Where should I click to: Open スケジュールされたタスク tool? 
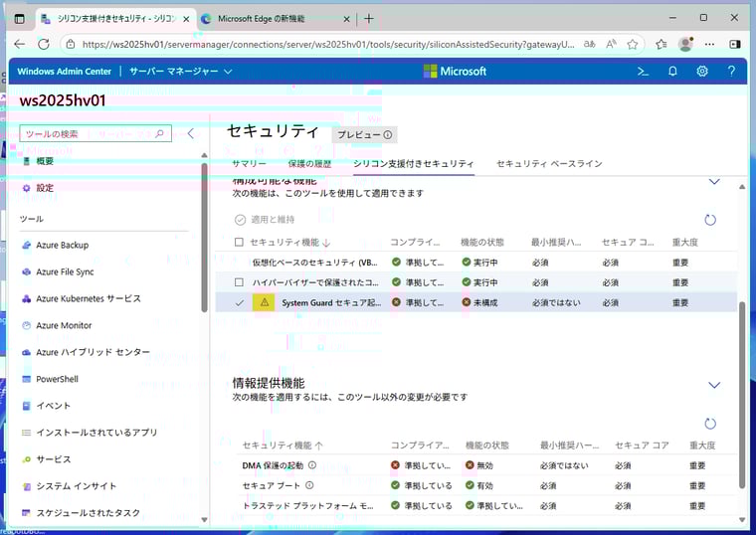[88, 513]
